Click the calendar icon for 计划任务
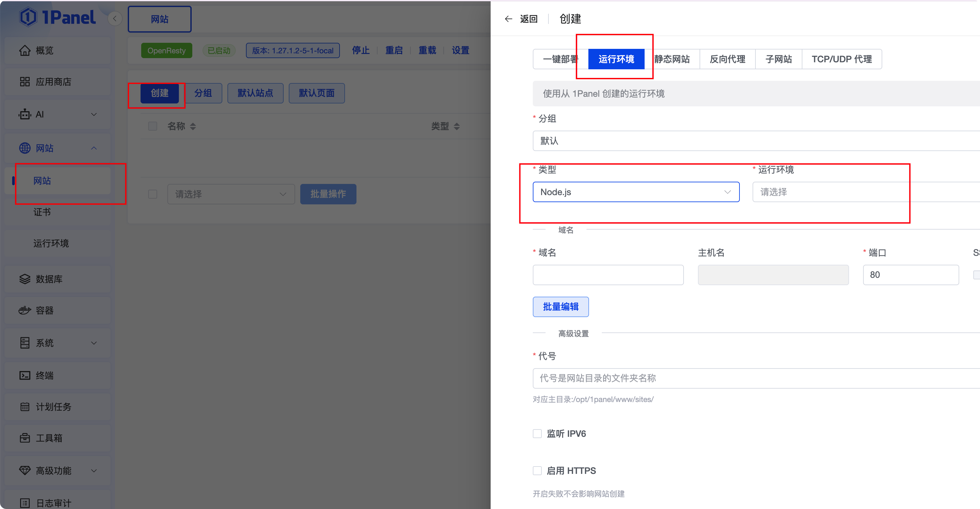Image resolution: width=980 pixels, height=509 pixels. point(25,407)
